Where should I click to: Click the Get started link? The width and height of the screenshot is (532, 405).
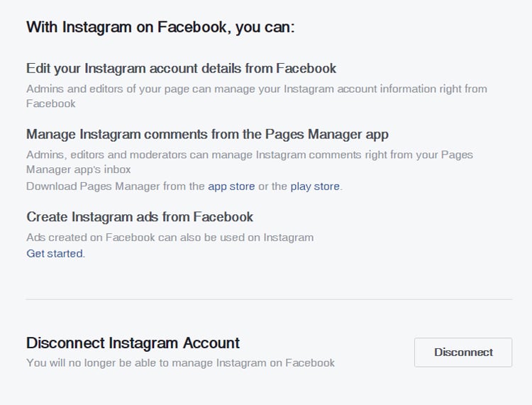point(55,253)
